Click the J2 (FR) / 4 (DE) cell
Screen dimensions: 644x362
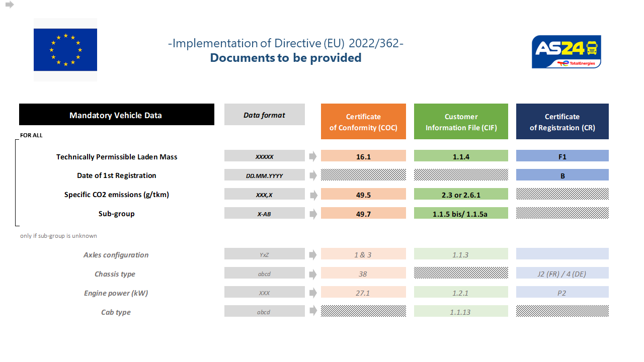coord(562,274)
